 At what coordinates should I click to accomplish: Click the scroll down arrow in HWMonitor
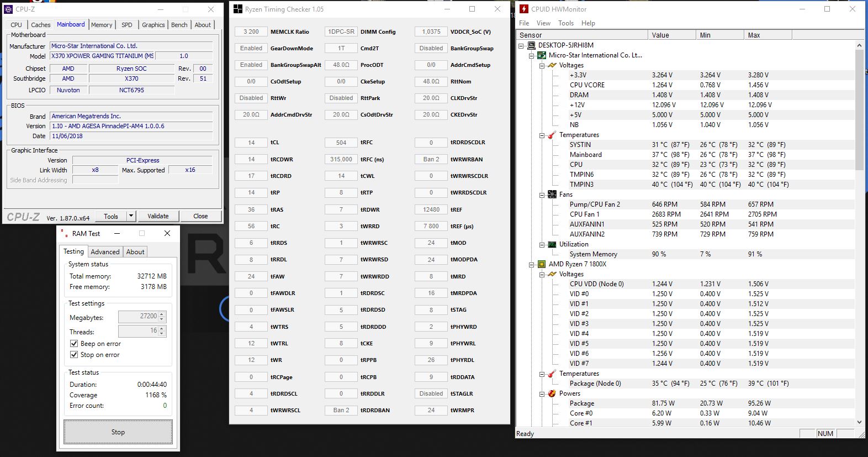click(859, 422)
